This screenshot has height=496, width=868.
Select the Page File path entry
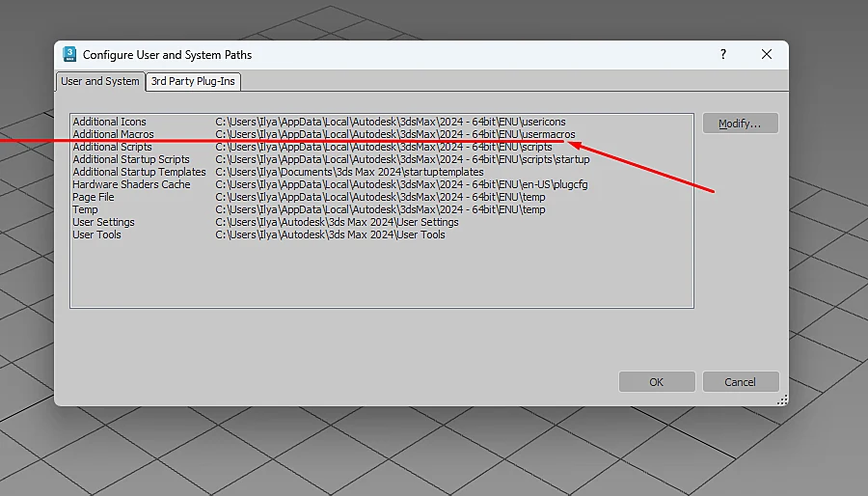pyautogui.click(x=381, y=197)
